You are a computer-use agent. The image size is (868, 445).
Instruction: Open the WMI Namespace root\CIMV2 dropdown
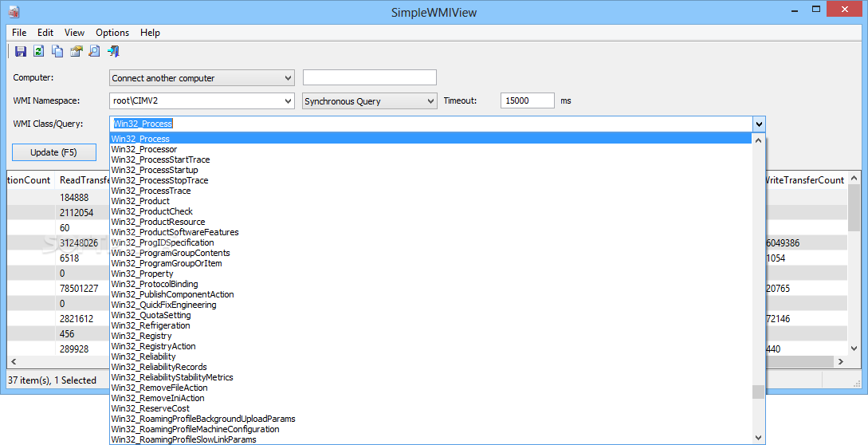pyautogui.click(x=202, y=100)
